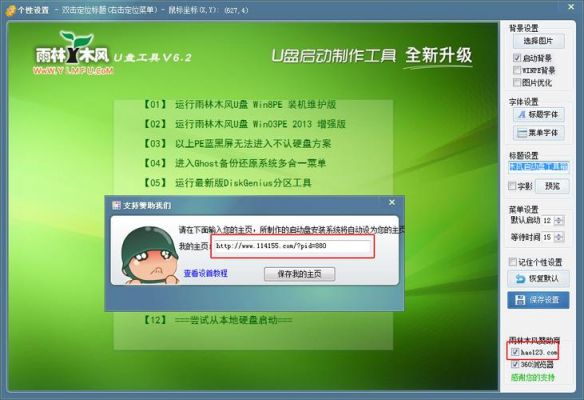Toggle the 启动背景 checkbox

coord(517,58)
